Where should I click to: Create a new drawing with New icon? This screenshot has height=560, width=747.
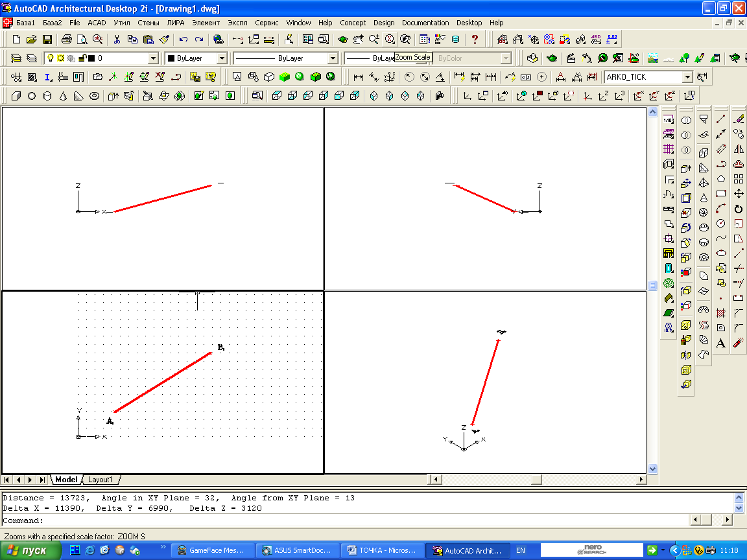16,40
